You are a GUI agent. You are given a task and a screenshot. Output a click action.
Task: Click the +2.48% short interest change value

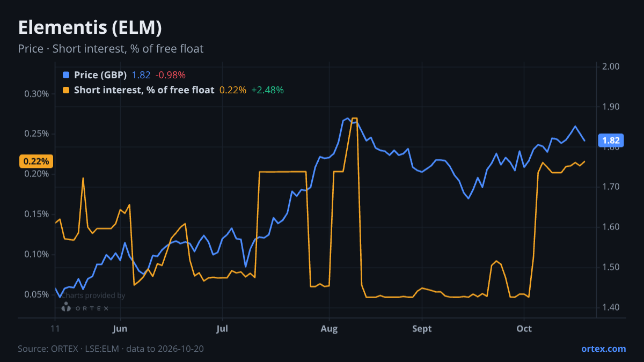[267, 90]
